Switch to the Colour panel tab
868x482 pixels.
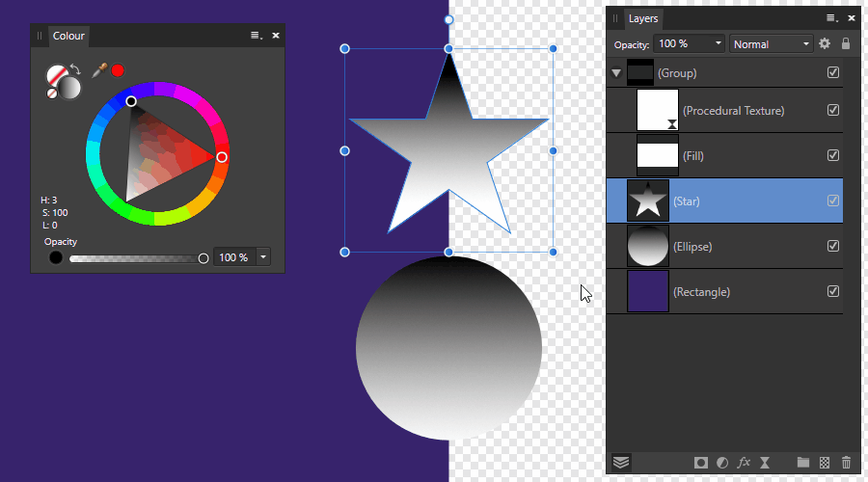pyautogui.click(x=68, y=36)
